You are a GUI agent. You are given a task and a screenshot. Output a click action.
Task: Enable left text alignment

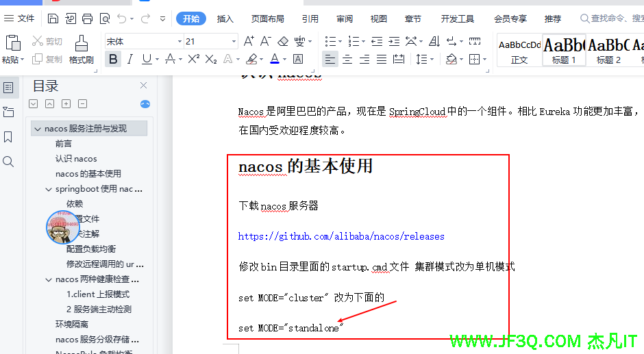click(330, 60)
